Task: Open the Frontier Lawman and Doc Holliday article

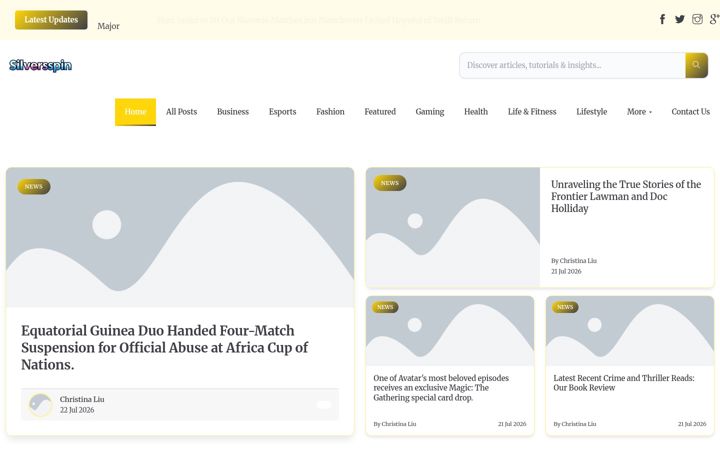Action: pos(626,197)
